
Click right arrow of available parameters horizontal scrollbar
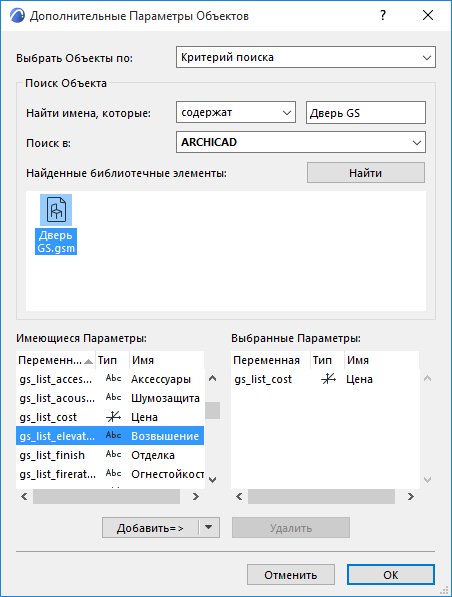[x=196, y=496]
